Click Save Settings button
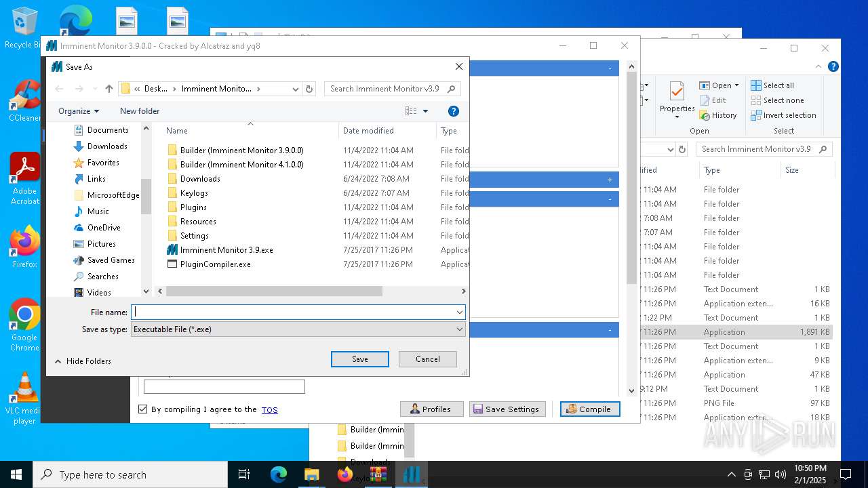Screen dimensions: 868x488 coord(507,409)
